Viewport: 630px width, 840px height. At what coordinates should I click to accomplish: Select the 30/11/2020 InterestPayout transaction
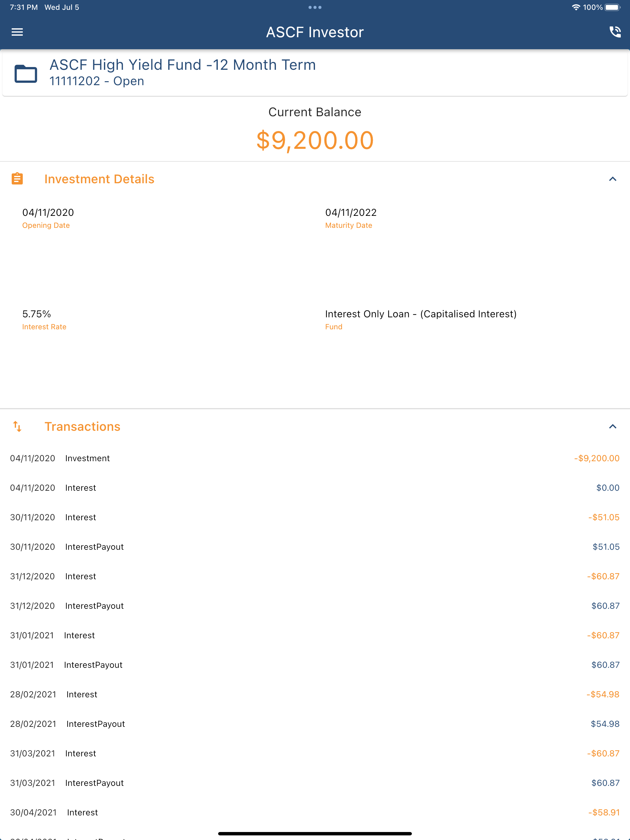coord(315,547)
